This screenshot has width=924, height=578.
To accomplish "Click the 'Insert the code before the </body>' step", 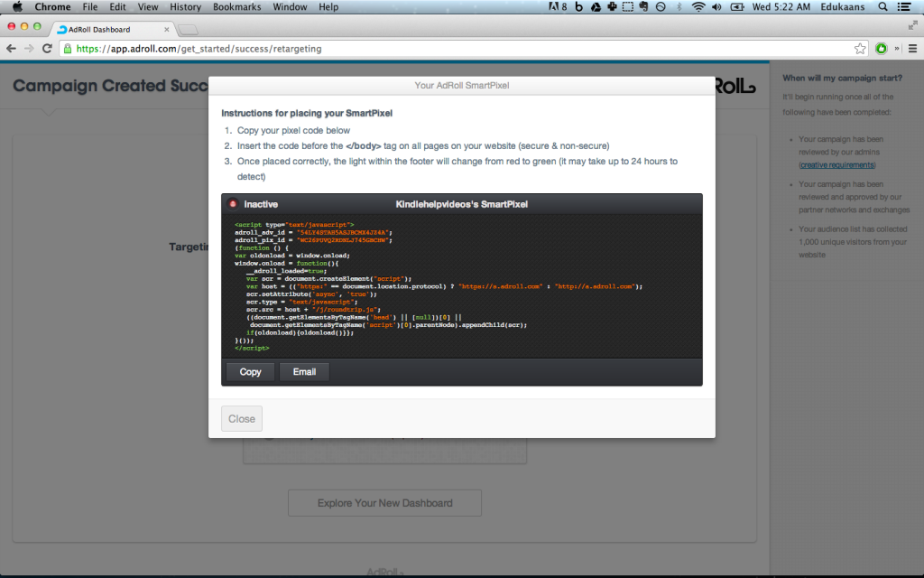I will [x=423, y=145].
